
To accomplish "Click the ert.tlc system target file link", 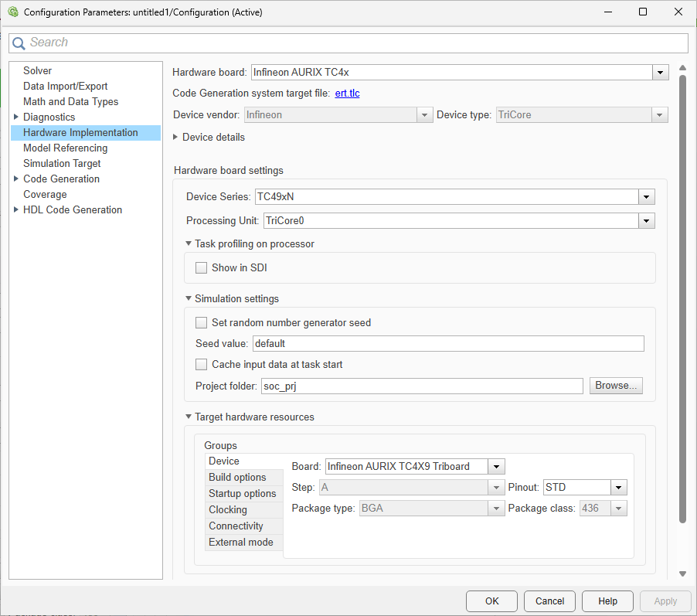I will (x=347, y=94).
